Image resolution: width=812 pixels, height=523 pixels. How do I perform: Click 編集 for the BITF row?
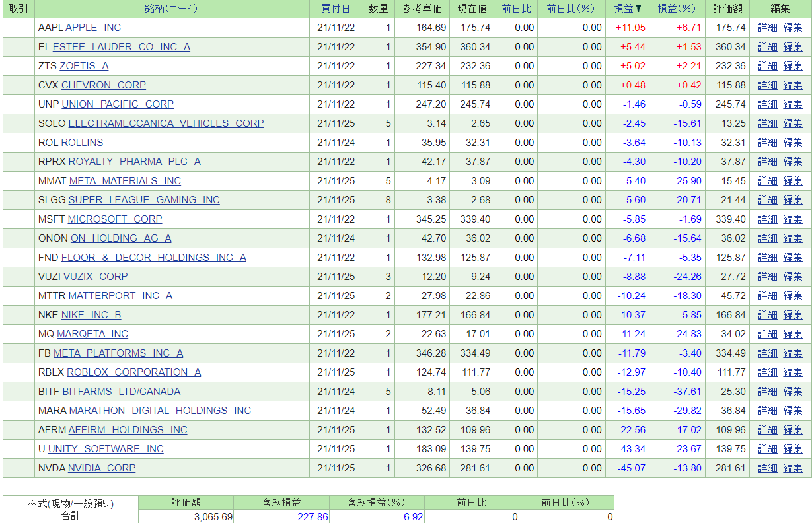coord(793,392)
